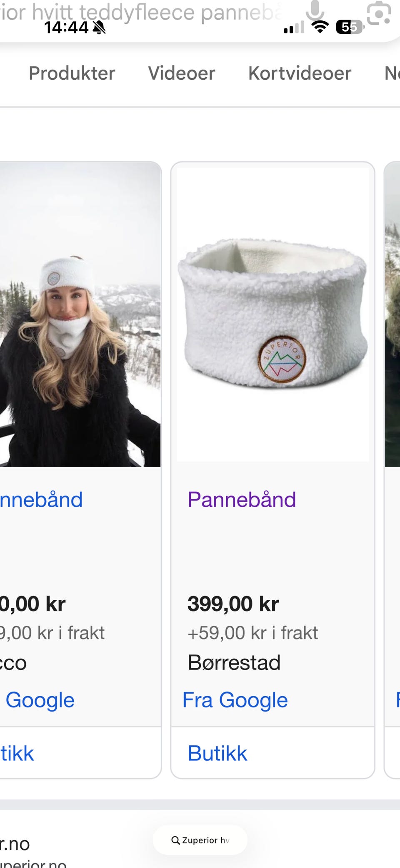Tap the Fra Google link
400x868 pixels.
click(x=235, y=700)
